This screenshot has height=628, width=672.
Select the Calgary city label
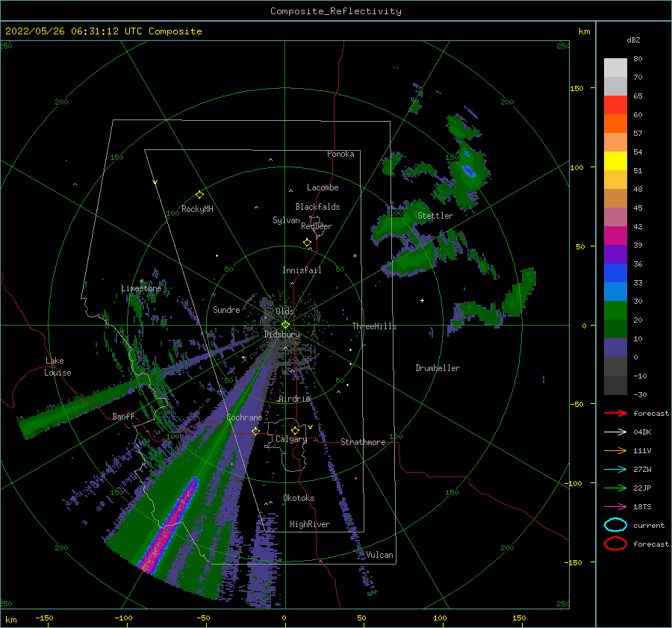click(x=291, y=439)
